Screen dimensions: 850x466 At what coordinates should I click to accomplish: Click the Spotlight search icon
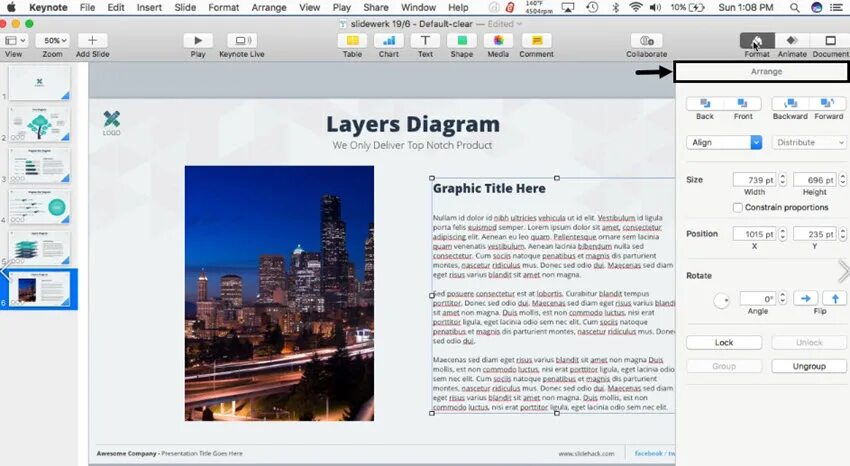(794, 8)
